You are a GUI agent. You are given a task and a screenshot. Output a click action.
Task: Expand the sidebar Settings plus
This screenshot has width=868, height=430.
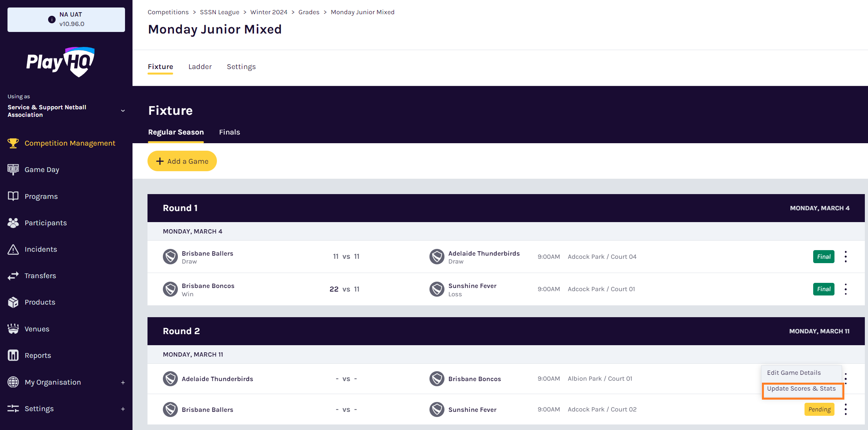[123, 409]
